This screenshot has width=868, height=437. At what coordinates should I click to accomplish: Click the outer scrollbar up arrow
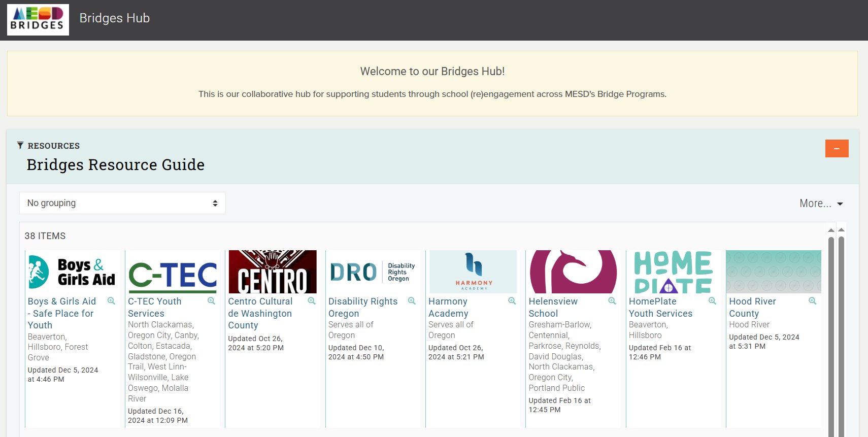pyautogui.click(x=841, y=230)
